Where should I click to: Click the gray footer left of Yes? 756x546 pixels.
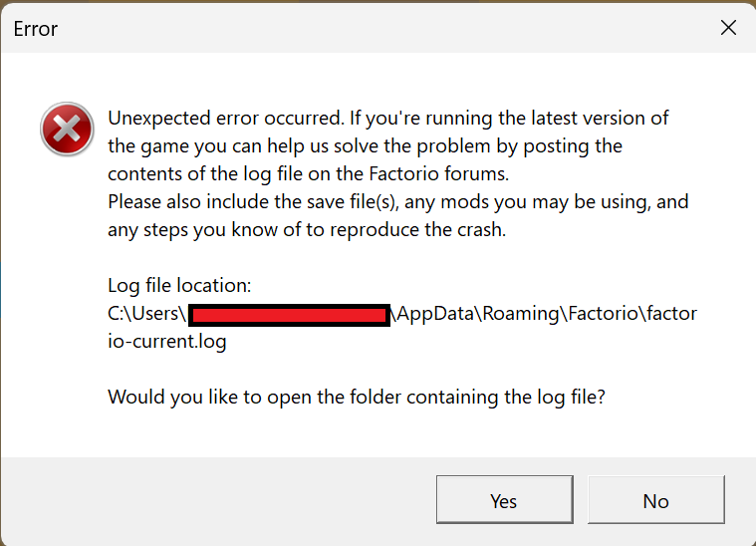point(219,500)
